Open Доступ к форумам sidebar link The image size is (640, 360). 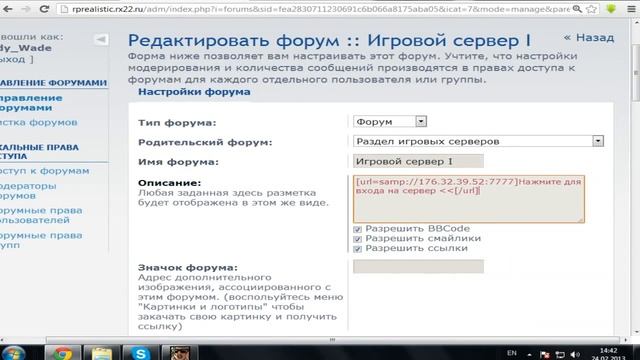pyautogui.click(x=44, y=171)
